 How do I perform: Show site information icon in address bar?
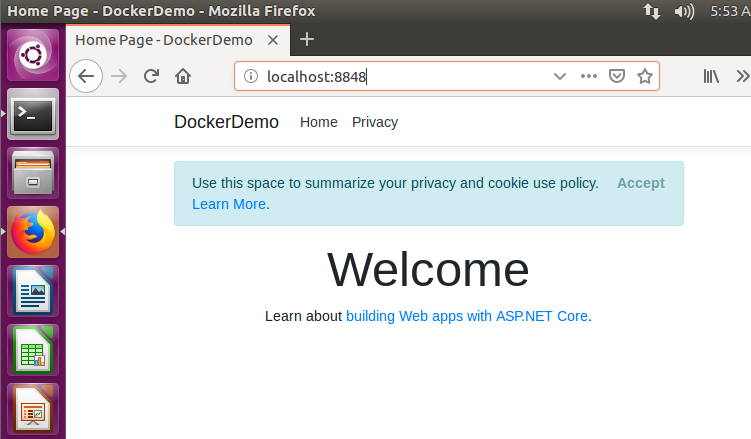[x=251, y=76]
